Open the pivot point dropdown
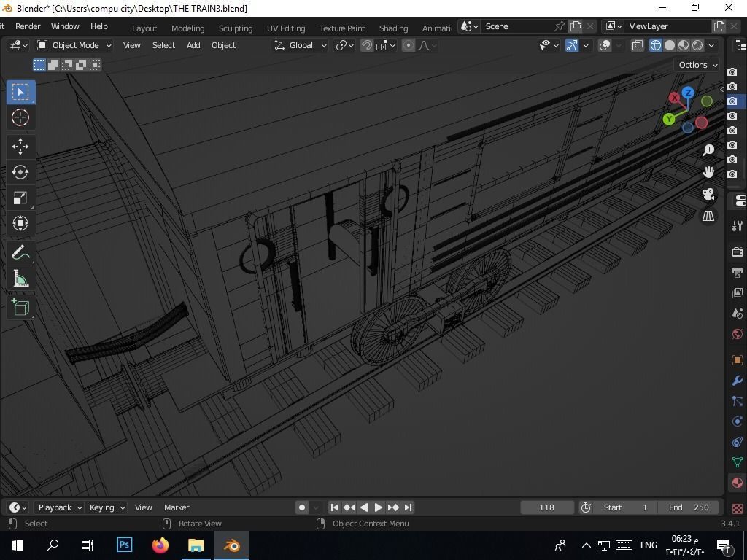 coord(344,45)
